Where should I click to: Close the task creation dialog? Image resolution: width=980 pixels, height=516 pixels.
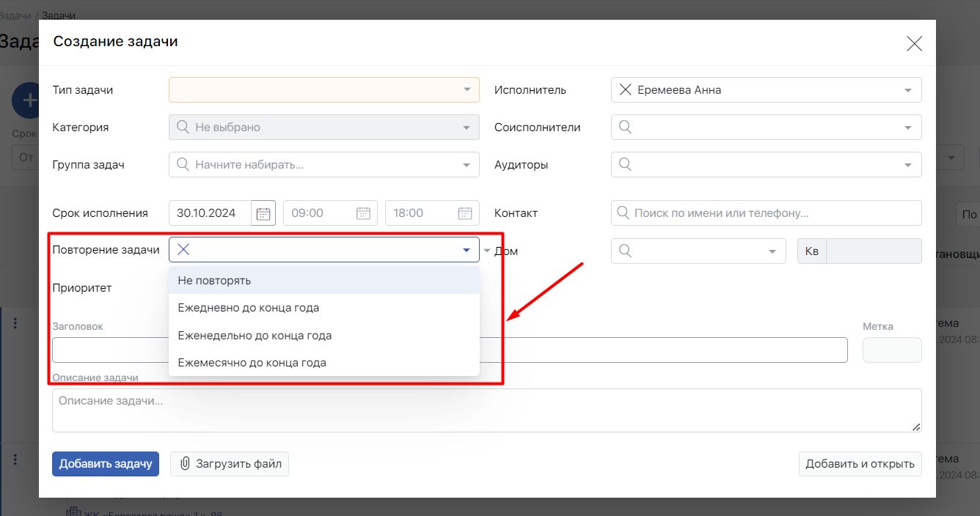tap(914, 43)
